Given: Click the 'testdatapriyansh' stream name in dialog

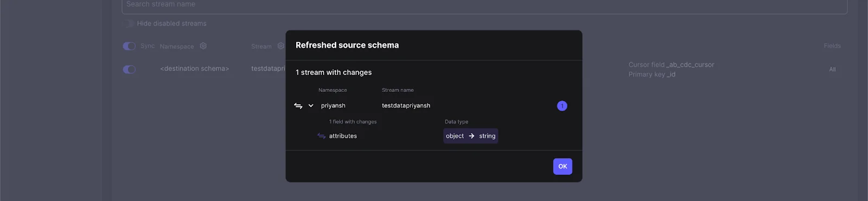Looking at the screenshot, I should point(406,105).
